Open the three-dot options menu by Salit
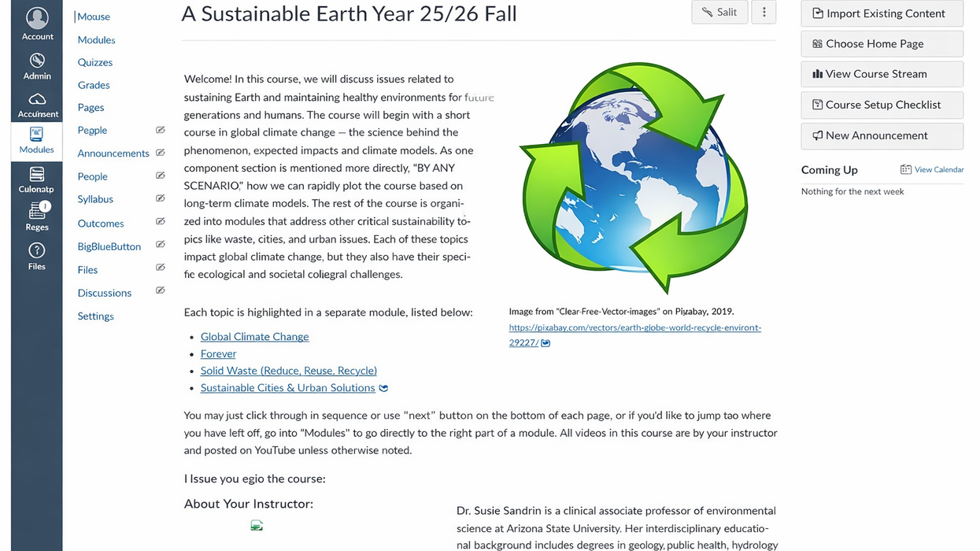Image resolution: width=980 pixels, height=551 pixels. (x=764, y=12)
